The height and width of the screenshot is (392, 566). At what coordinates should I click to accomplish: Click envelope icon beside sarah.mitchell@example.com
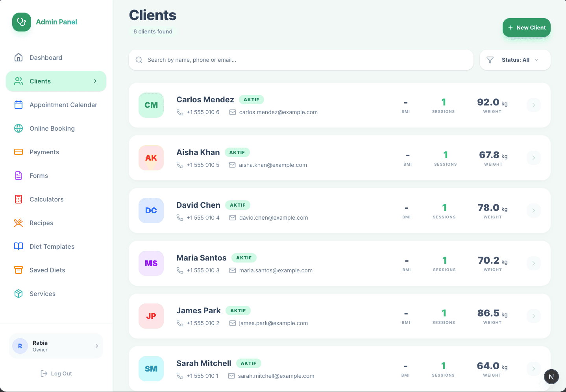(x=231, y=376)
